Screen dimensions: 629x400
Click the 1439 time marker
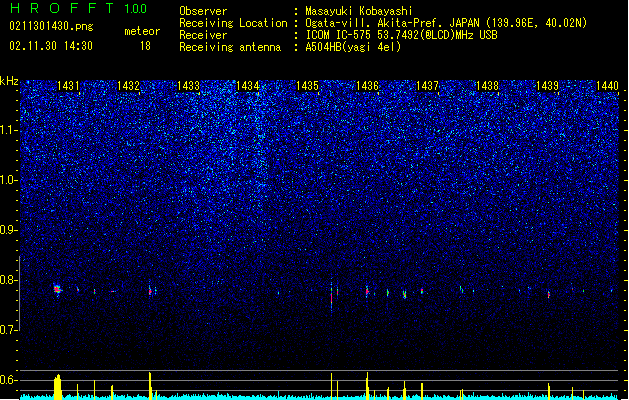(x=547, y=85)
